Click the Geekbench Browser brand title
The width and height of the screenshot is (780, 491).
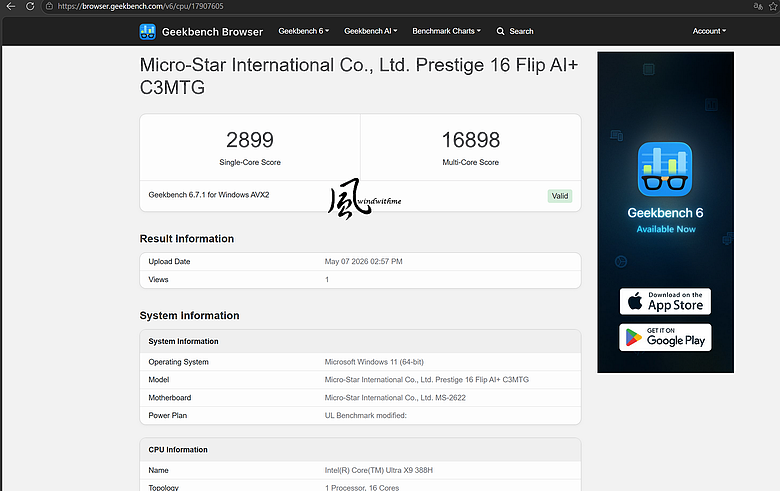click(x=212, y=32)
